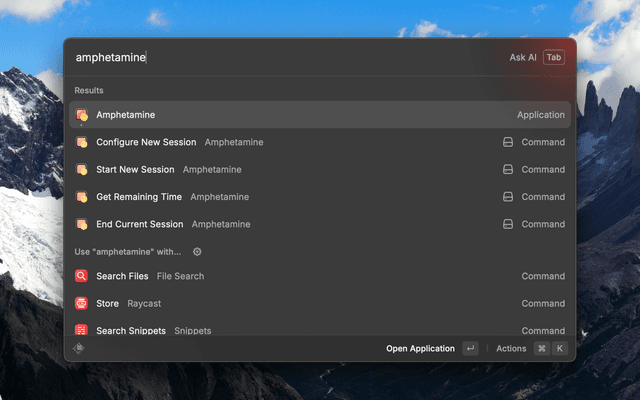This screenshot has width=640, height=400.
Task: Click the extension icon beside End Current Session
Action: click(508, 224)
